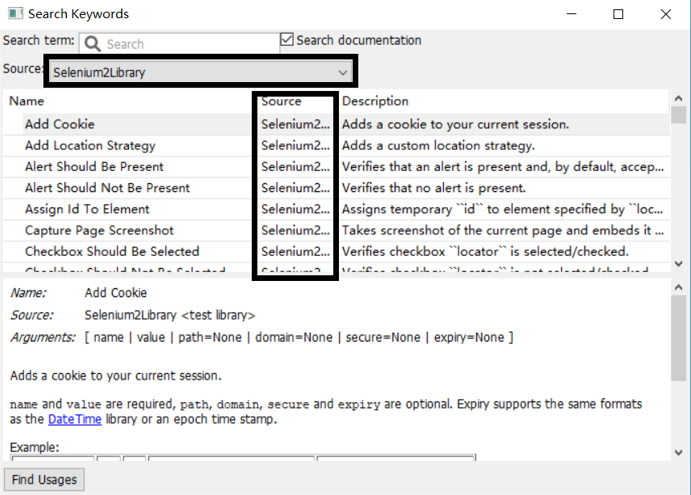Select the Assign Id To Element keyword
This screenshot has width=691, height=495.
click(x=87, y=209)
